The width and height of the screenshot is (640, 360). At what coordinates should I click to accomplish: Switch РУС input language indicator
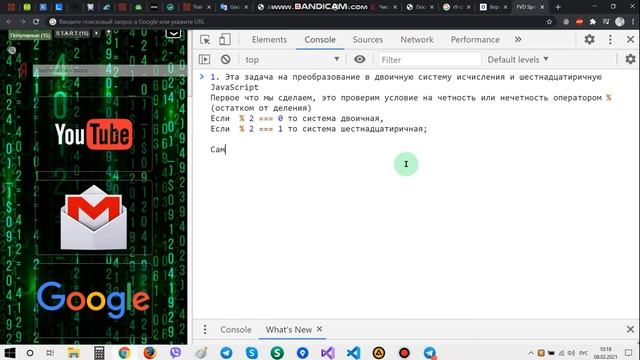click(x=584, y=353)
